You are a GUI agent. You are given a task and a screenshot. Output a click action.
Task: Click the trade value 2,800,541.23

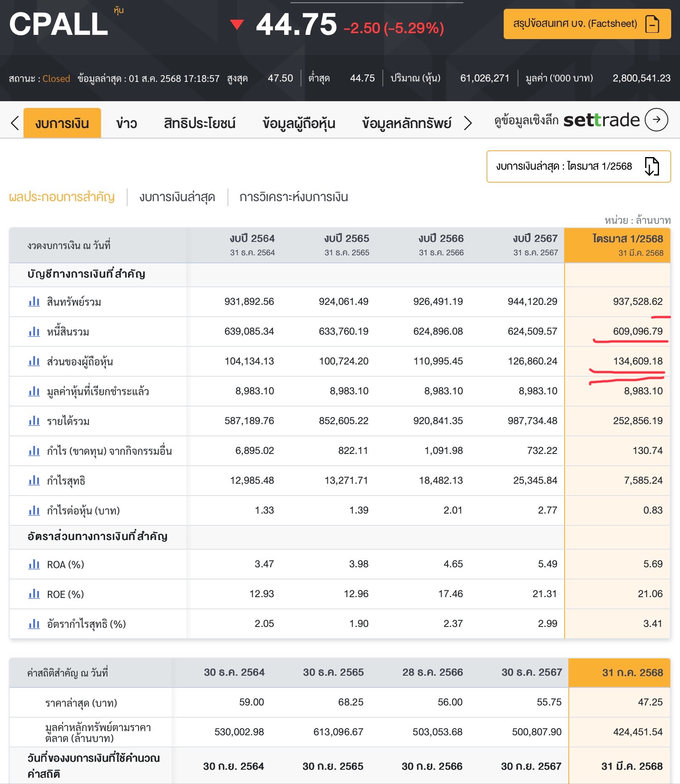click(x=641, y=78)
